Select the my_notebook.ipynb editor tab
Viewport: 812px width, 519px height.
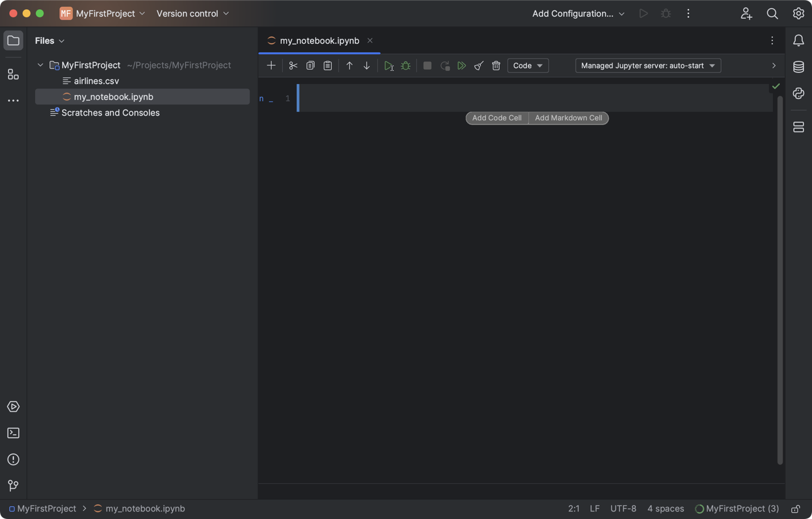tap(319, 41)
